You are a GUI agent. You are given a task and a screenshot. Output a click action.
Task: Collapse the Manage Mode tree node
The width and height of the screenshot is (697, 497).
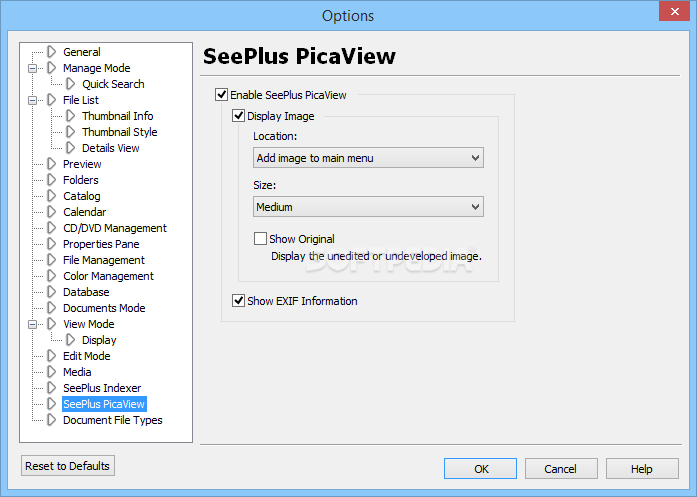(32, 68)
